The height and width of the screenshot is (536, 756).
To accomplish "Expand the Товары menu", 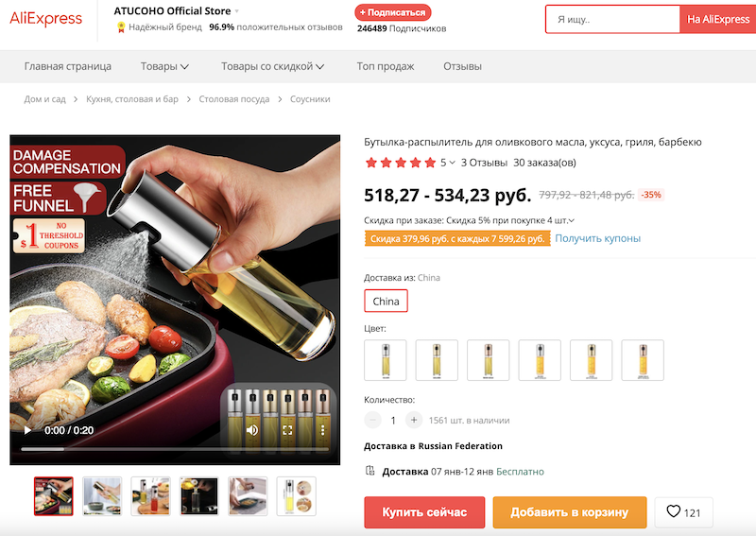I will 165,66.
